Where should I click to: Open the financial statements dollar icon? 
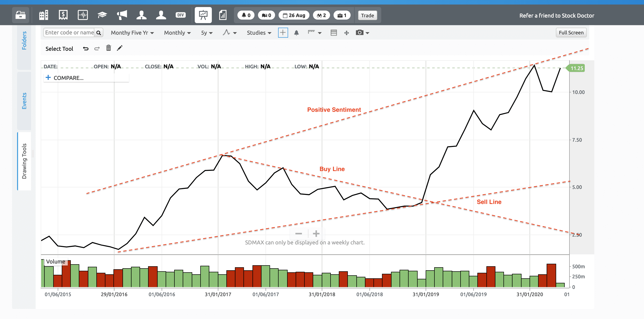coord(63,15)
